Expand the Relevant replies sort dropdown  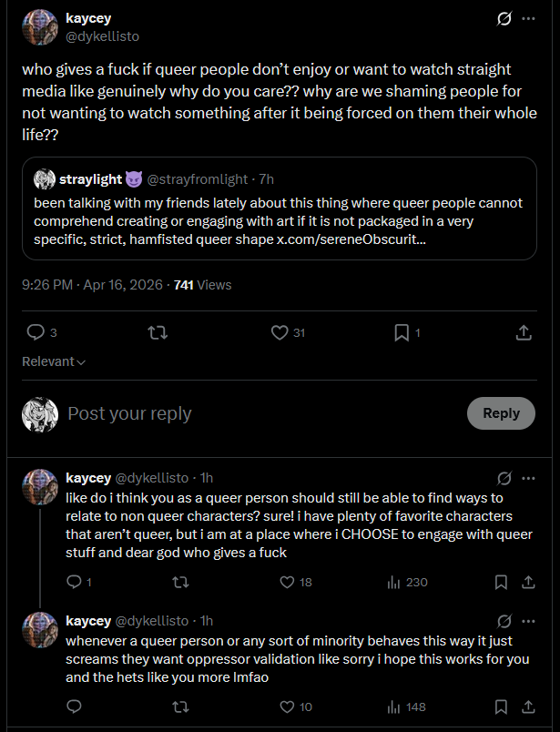[x=54, y=361]
